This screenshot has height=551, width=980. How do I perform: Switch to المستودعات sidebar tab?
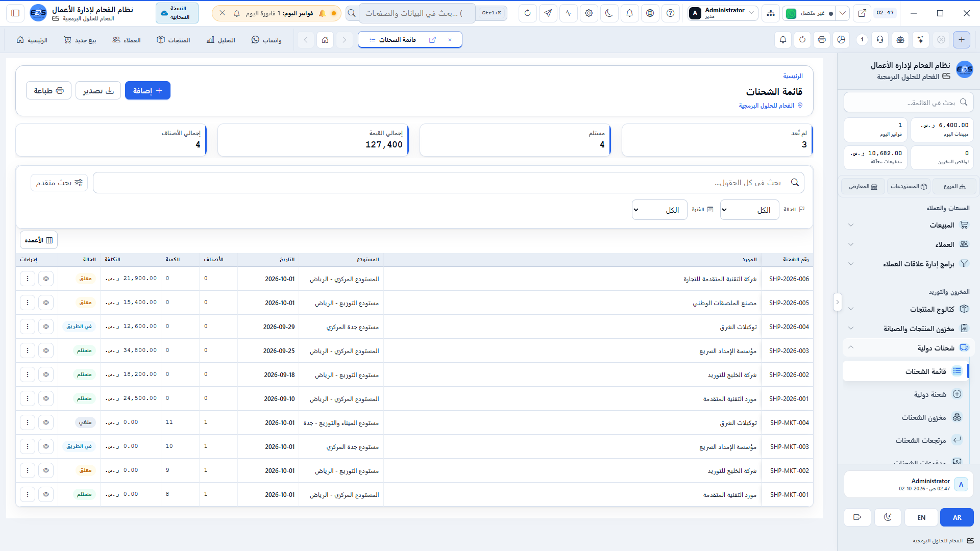pyautogui.click(x=909, y=186)
